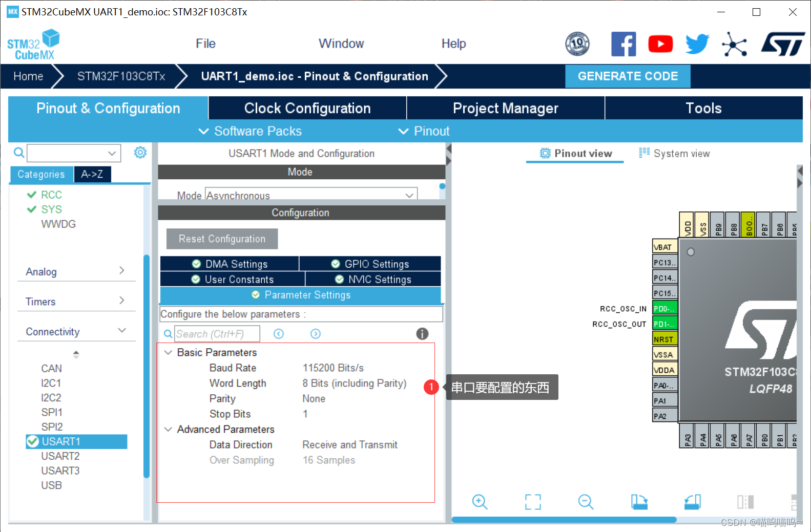Click the Baud Rate value 115200 Bits/s
Viewport: 811px width, 532px height.
333,368
